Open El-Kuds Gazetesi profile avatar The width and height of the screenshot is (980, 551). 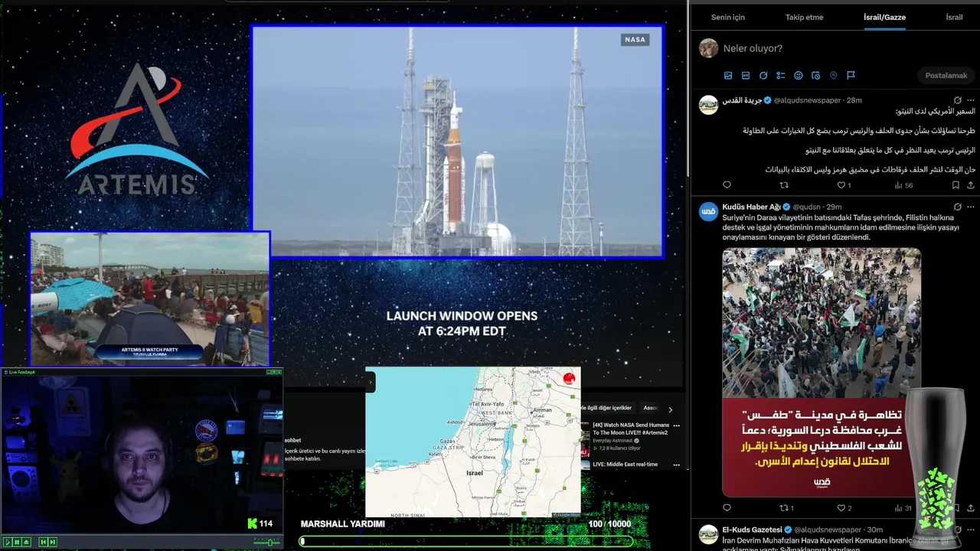coord(708,534)
